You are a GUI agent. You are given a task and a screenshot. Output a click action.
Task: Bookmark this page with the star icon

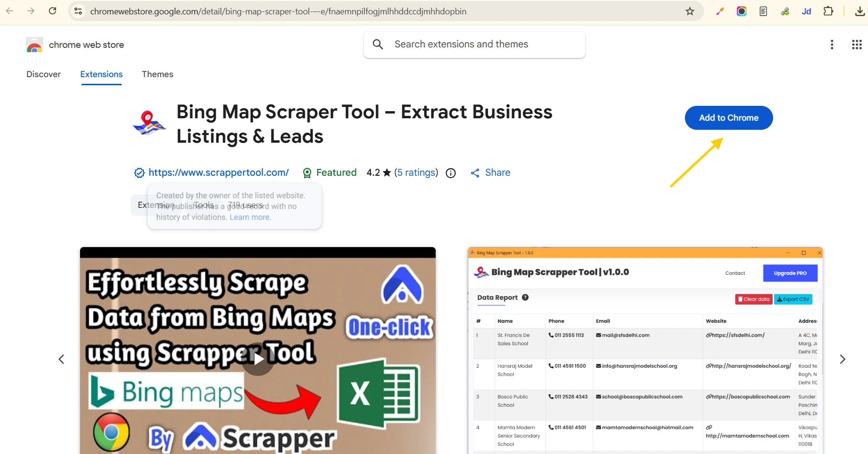(x=690, y=11)
